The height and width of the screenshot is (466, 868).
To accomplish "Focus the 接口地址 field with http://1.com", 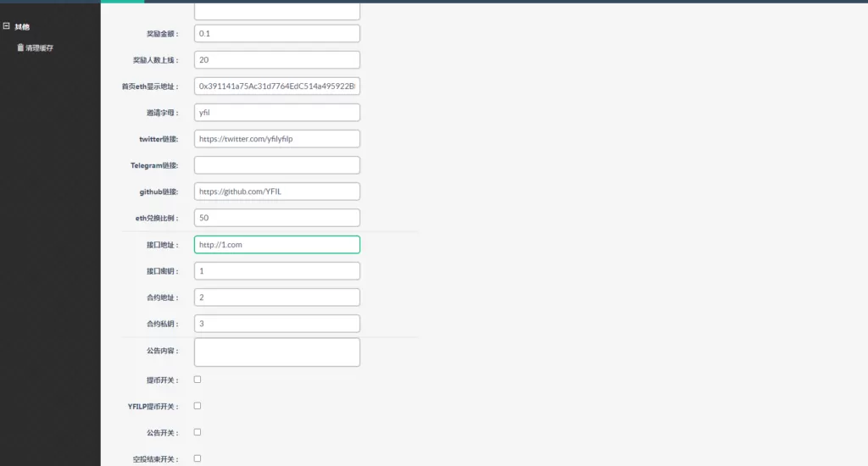I will click(276, 245).
